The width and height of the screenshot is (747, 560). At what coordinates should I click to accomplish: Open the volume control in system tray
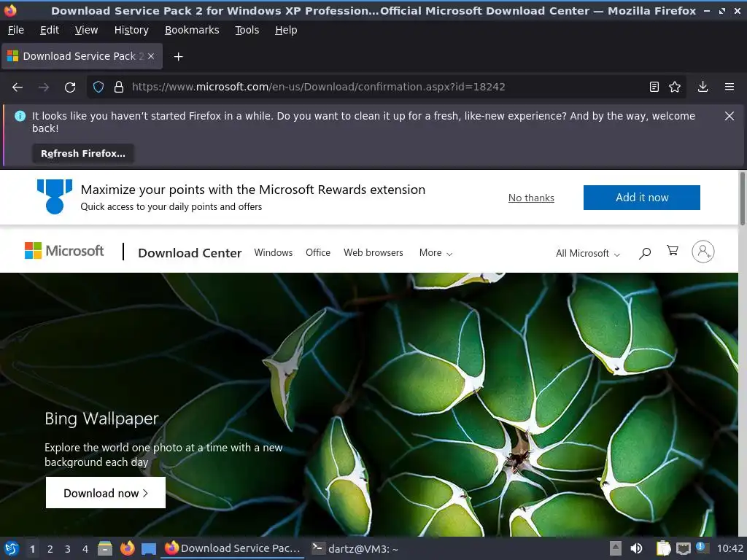coord(636,548)
